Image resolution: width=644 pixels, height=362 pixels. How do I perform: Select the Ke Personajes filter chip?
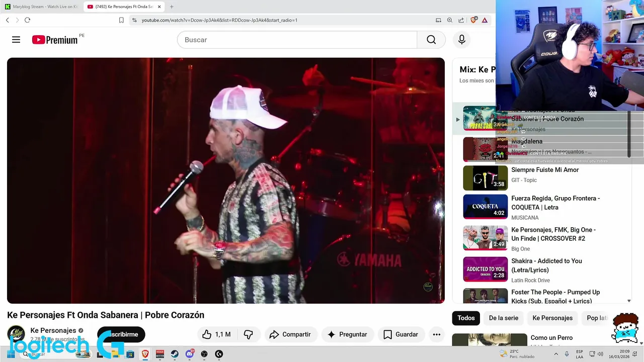tap(552, 318)
